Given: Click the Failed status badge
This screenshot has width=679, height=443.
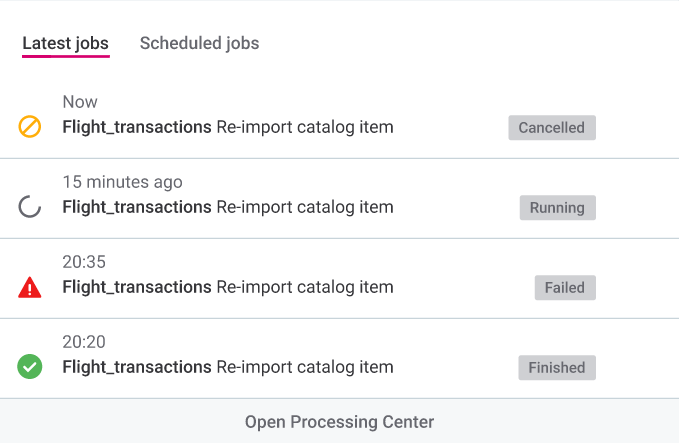Looking at the screenshot, I should click(564, 287).
